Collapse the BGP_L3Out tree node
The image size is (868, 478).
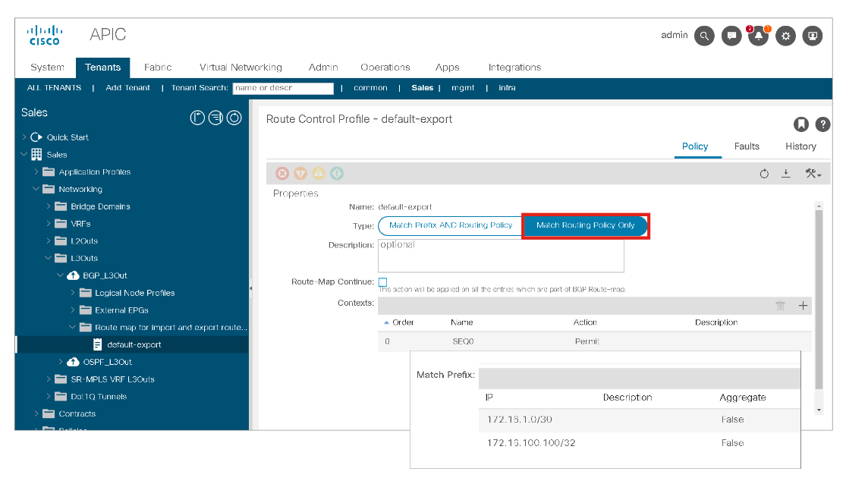pyautogui.click(x=61, y=275)
